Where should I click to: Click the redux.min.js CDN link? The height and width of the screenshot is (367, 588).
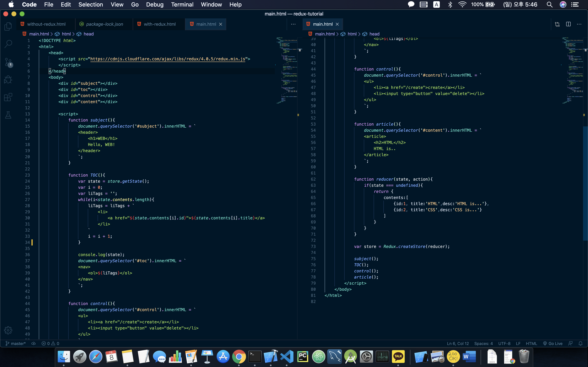(168, 59)
